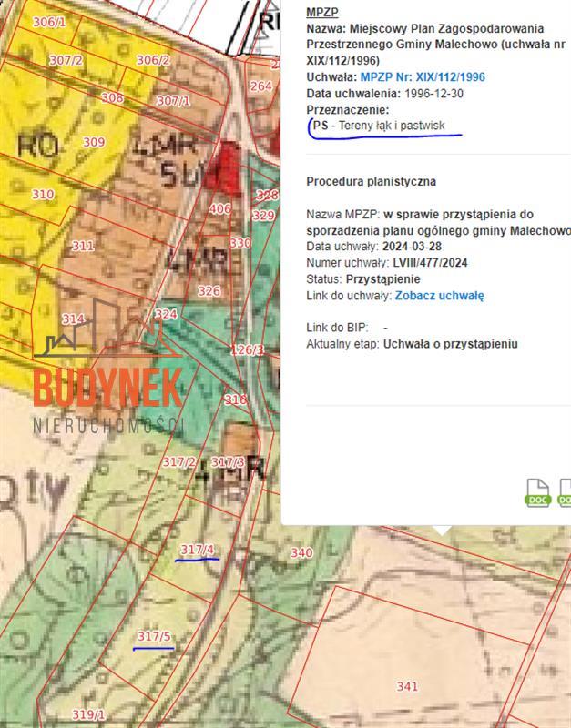
Task: Select parcel 340 on the map
Action: click(301, 552)
